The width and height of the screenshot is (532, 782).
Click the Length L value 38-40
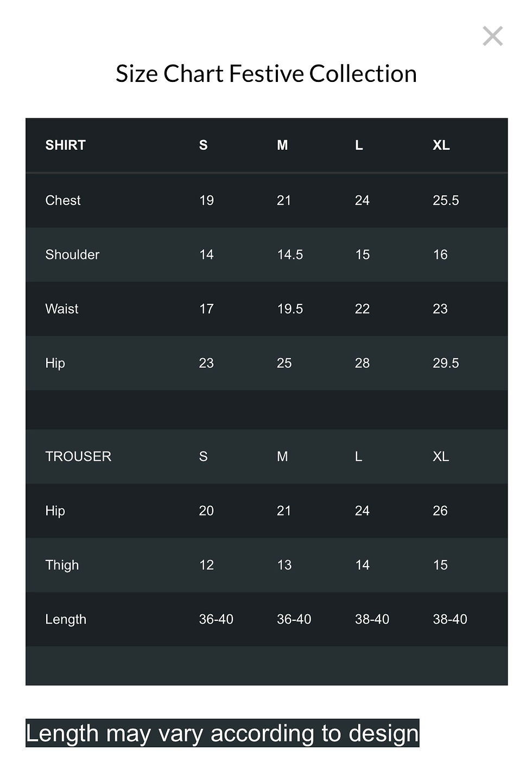372,619
